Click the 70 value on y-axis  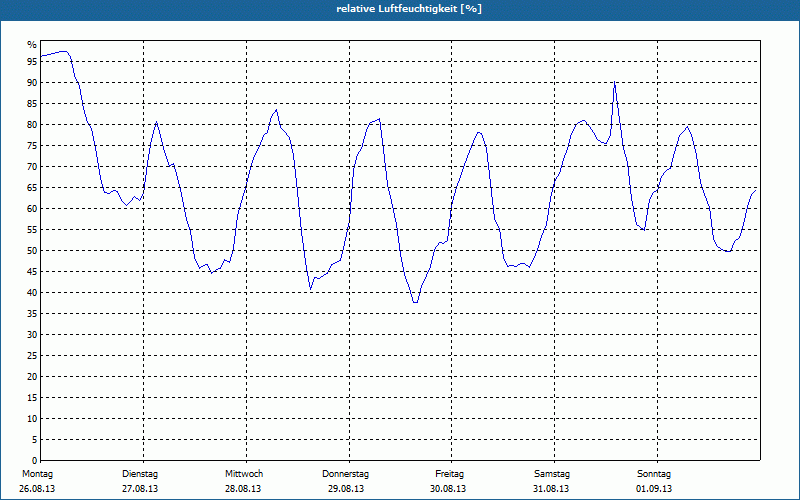pos(32,167)
